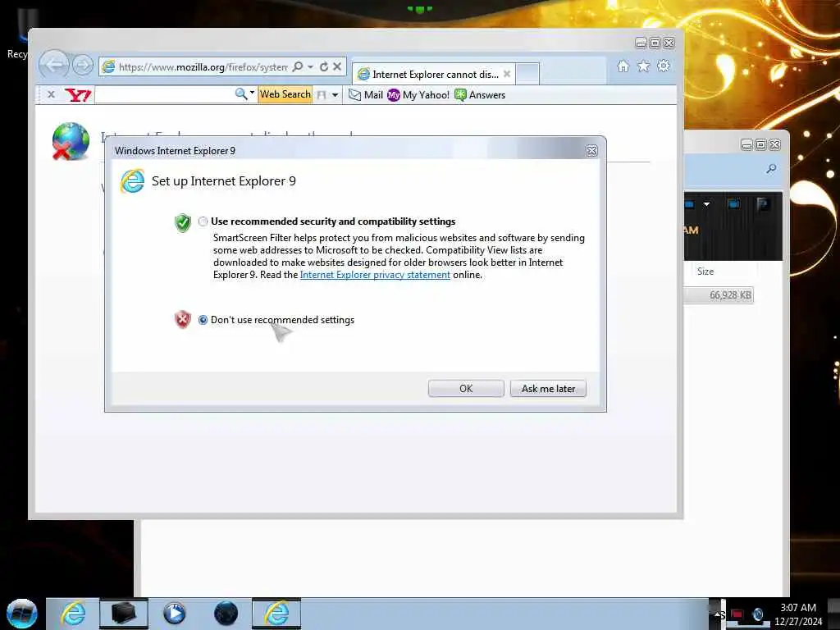Click the green shield check icon
The image size is (840, 630).
[183, 222]
